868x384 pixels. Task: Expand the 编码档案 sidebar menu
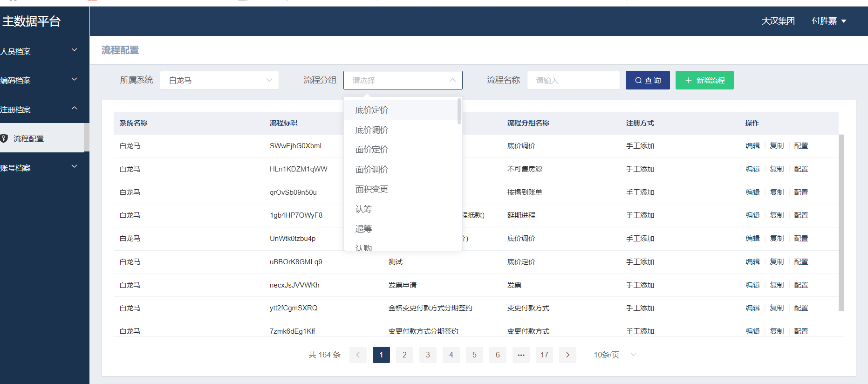(45, 80)
